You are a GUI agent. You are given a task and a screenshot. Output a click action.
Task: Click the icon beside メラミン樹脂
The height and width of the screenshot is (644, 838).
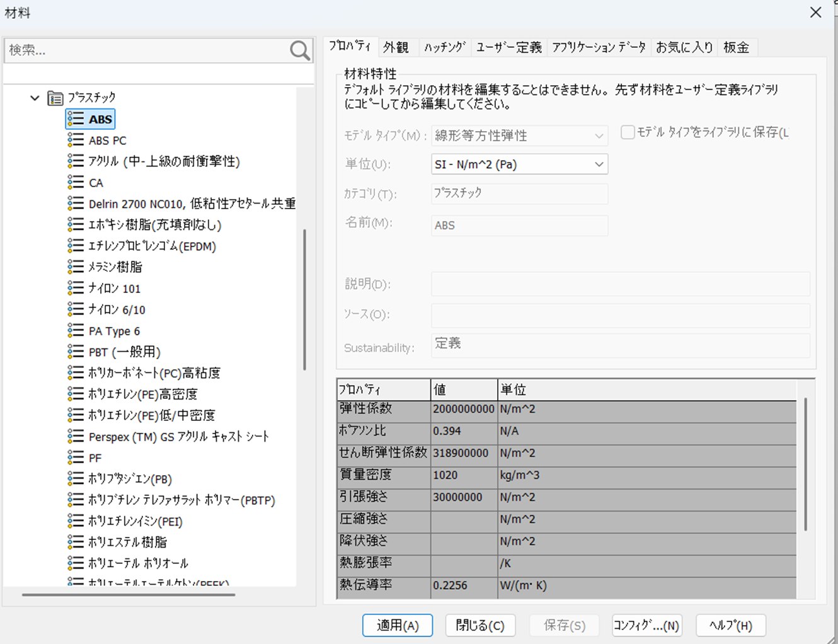point(76,267)
